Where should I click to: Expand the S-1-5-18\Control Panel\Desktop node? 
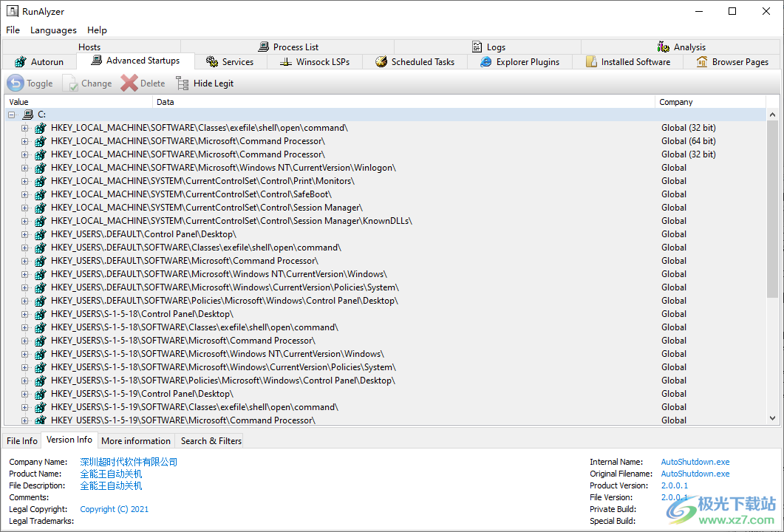[x=24, y=314]
